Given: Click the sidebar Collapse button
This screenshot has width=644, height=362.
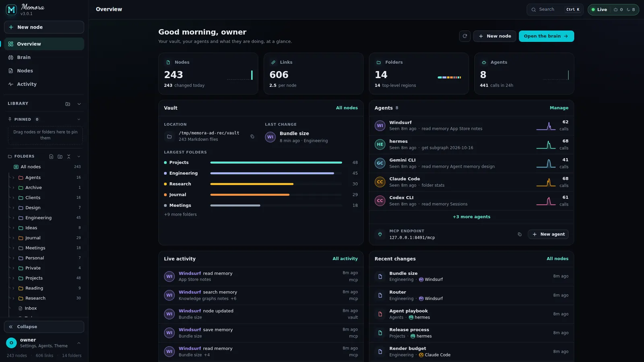Looking at the screenshot, I should coord(44,327).
